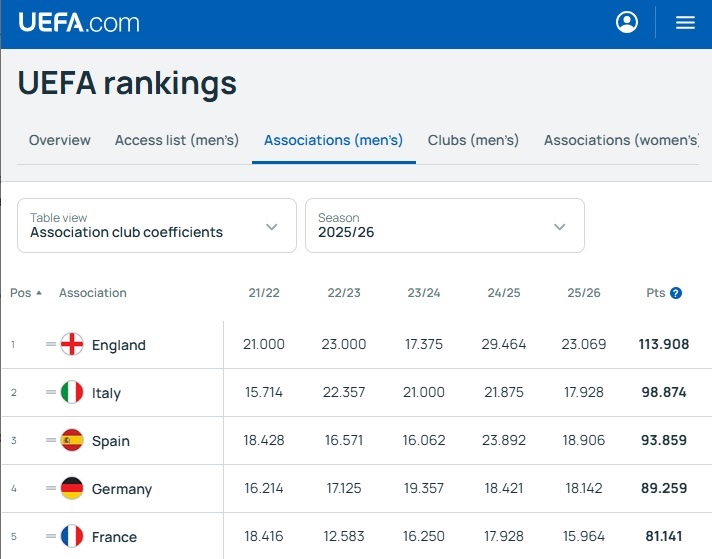Click Italy's 22/23 value 22.357

tap(344, 392)
